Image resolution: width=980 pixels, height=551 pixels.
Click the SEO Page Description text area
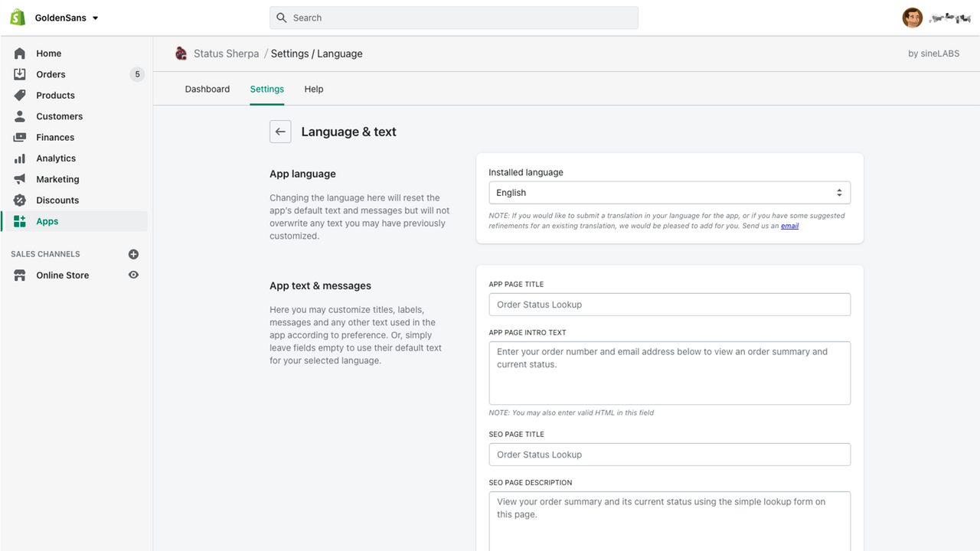[x=669, y=521]
